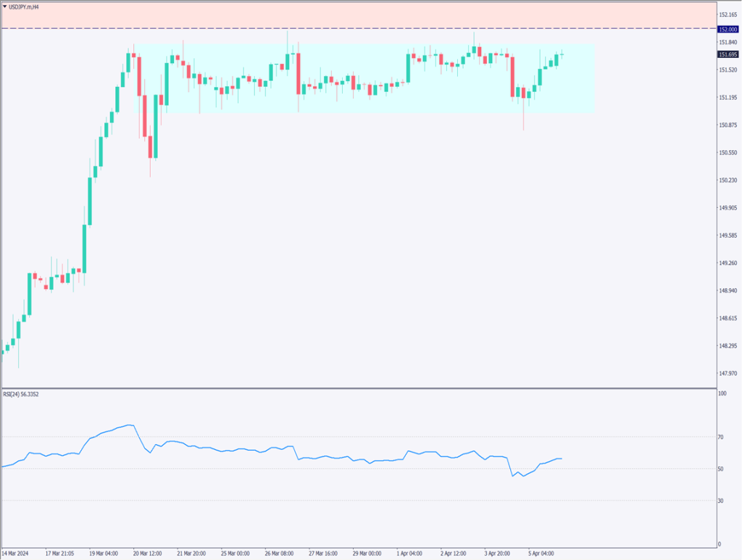Click the RSI 30 level label
The image size is (742, 560).
click(722, 501)
